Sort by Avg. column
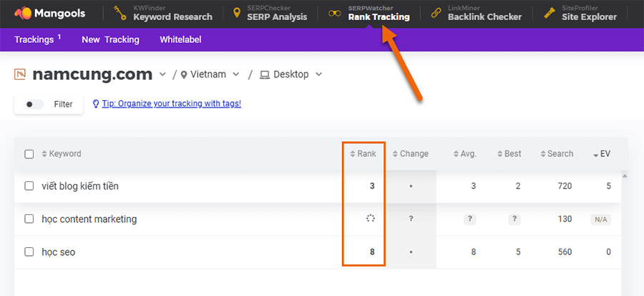Viewport: 644px width, 296px height. 465,154
